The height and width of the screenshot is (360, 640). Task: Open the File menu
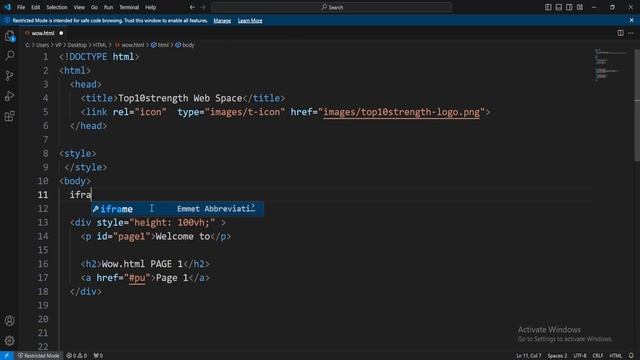tap(21, 7)
